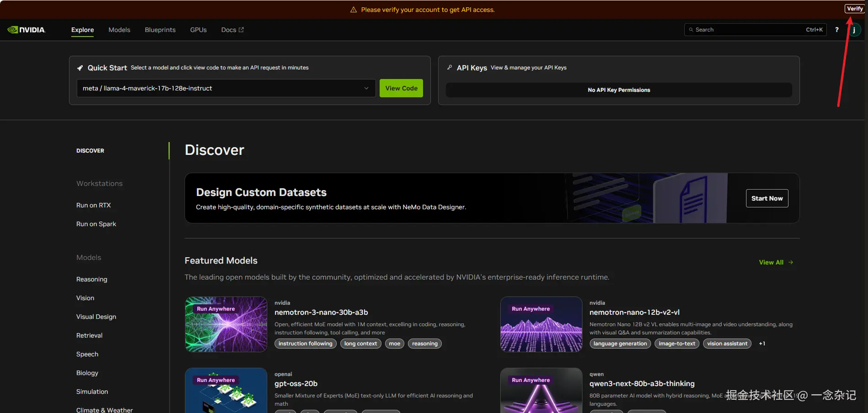Select the Retrieval category
The width and height of the screenshot is (868, 413).
click(x=89, y=335)
